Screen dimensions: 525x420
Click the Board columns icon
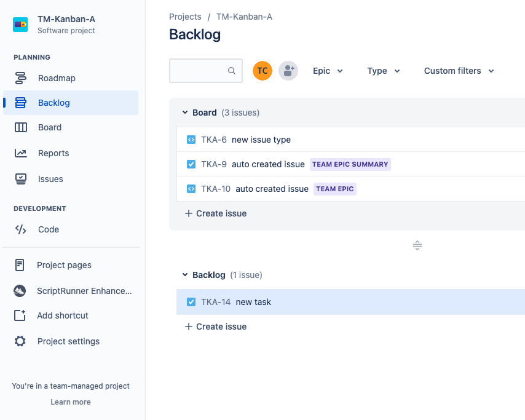[21, 127]
